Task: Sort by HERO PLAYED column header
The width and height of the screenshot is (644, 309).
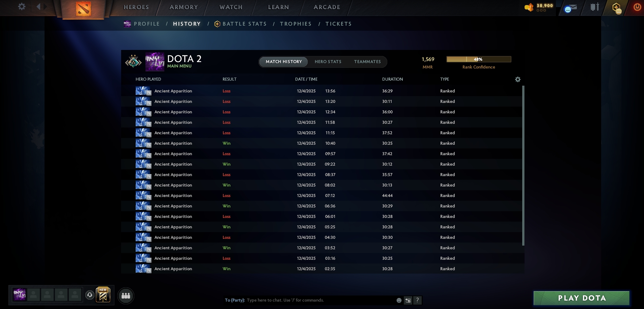Action: [148, 79]
